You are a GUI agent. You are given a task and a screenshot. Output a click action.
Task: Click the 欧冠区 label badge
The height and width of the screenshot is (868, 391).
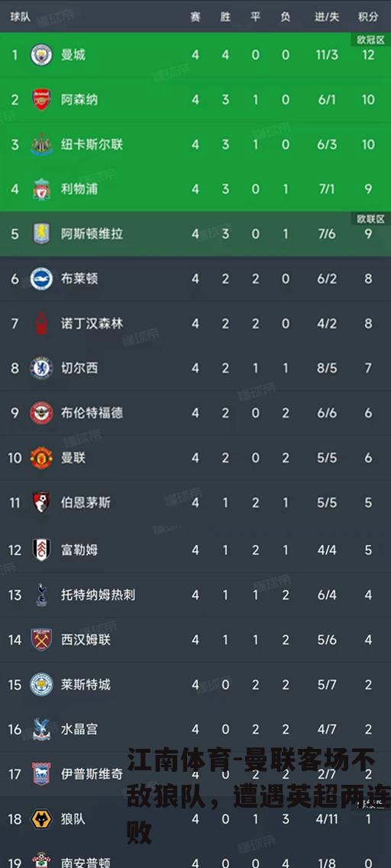pos(370,40)
